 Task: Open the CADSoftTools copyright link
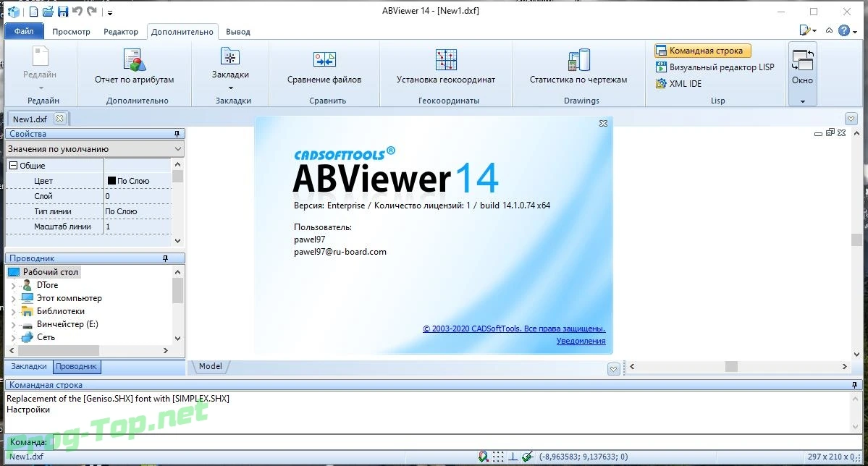[514, 329]
